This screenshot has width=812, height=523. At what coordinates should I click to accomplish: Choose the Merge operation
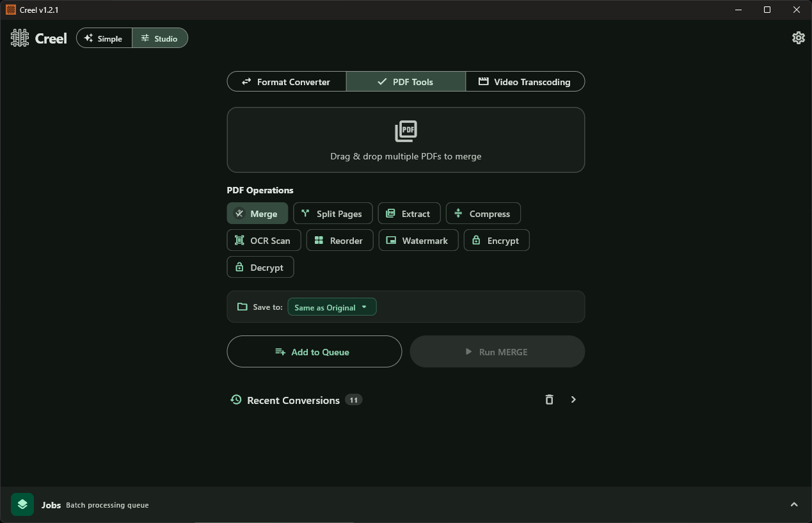257,213
